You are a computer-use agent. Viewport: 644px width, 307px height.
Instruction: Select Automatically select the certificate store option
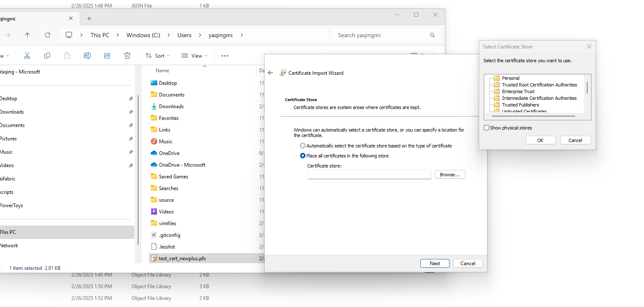[x=303, y=146]
